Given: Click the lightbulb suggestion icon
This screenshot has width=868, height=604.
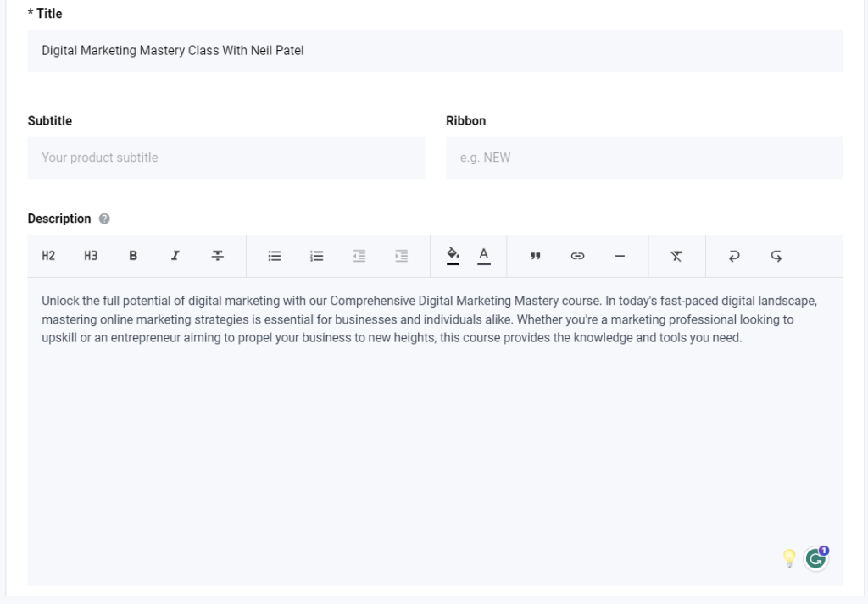Looking at the screenshot, I should click(789, 557).
